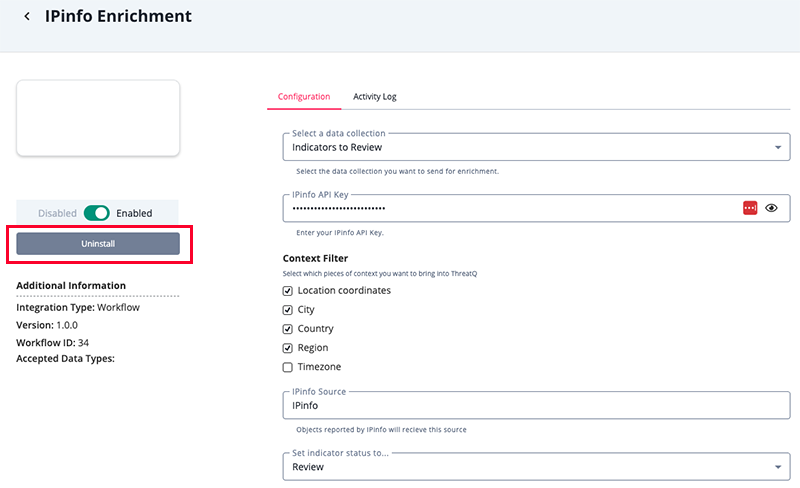Uncheck the City checkbox

[288, 310]
